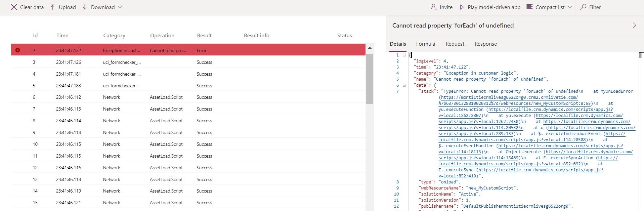Viewport: 644px width, 211px height.
Task: Click the Clear data X icon
Action: click(14, 7)
